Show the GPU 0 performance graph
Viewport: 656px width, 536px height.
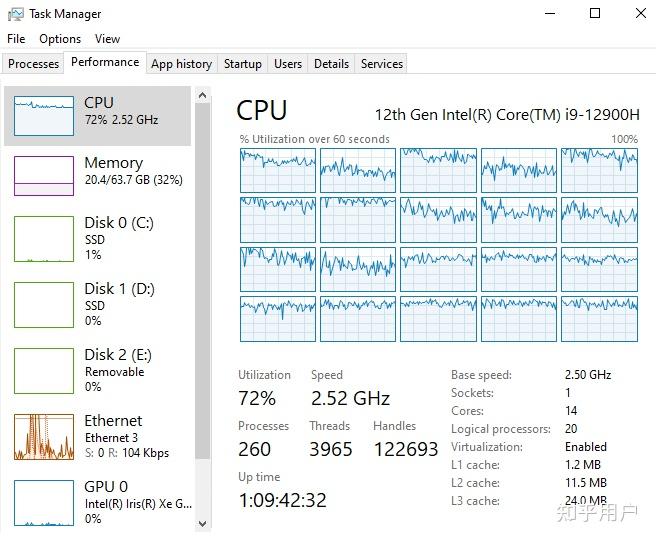point(44,503)
